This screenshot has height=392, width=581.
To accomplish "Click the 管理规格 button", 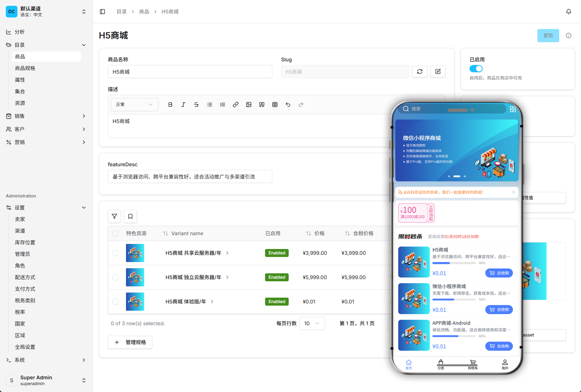I will pos(130,342).
